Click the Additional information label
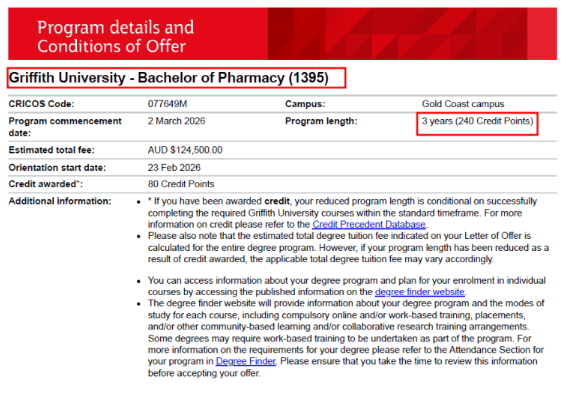Image resolution: width=563 pixels, height=396 pixels. coord(60,201)
